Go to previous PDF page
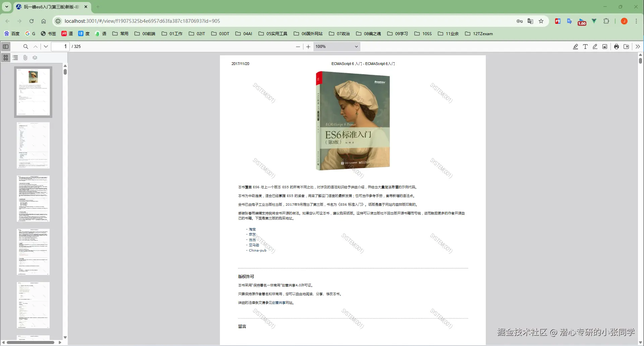Image resolution: width=644 pixels, height=346 pixels. tap(36, 47)
